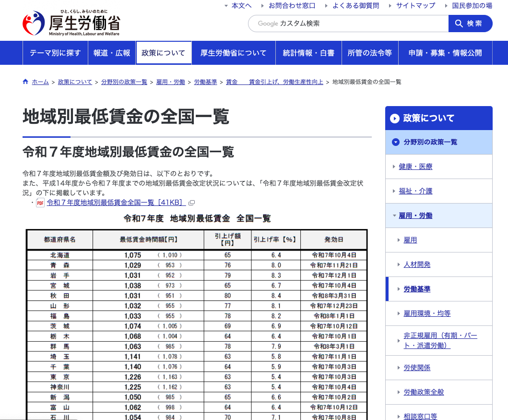The height and width of the screenshot is (420, 508).
Task: Click the circled arrow icon beside 政策について heading
Action: coord(395,119)
